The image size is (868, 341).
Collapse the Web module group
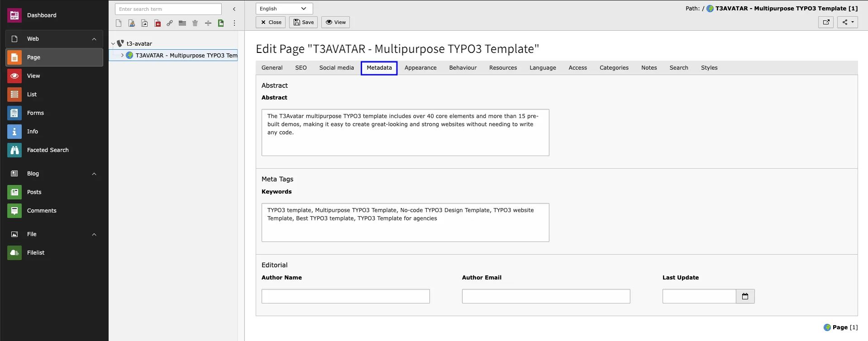[94, 39]
